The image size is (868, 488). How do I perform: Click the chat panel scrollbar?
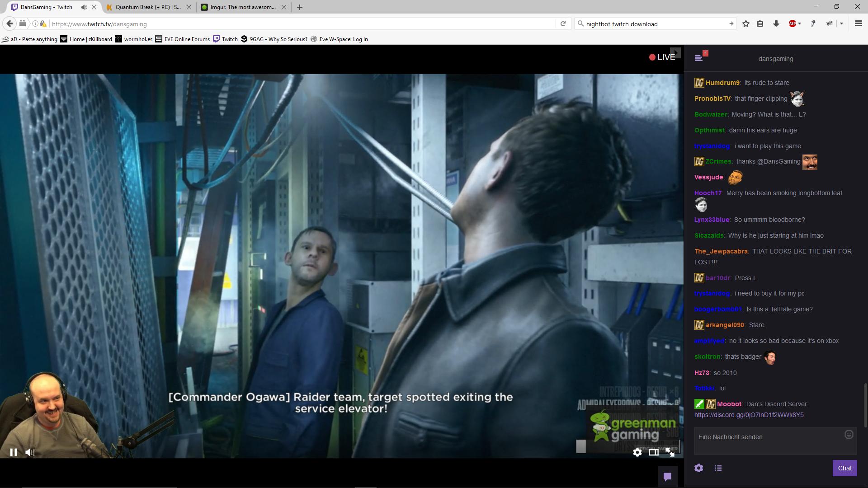[865, 405]
